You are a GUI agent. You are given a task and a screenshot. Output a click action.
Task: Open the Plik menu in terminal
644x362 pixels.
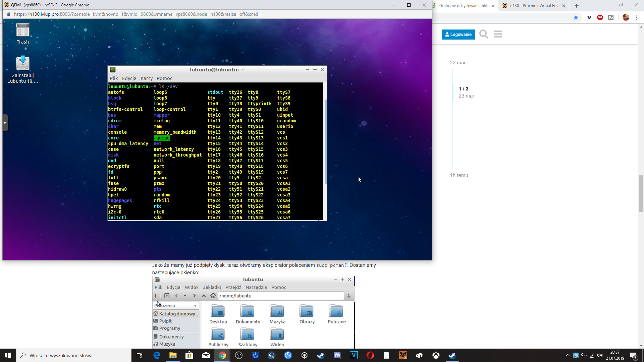tap(114, 78)
